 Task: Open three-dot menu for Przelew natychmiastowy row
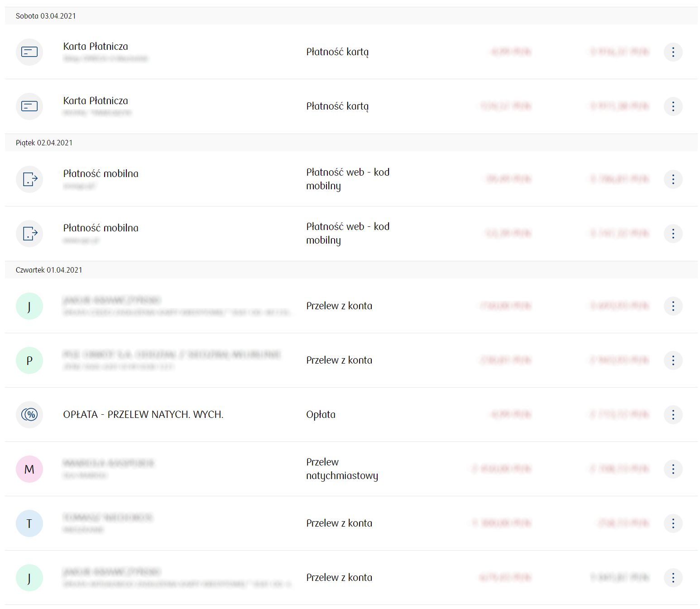673,469
